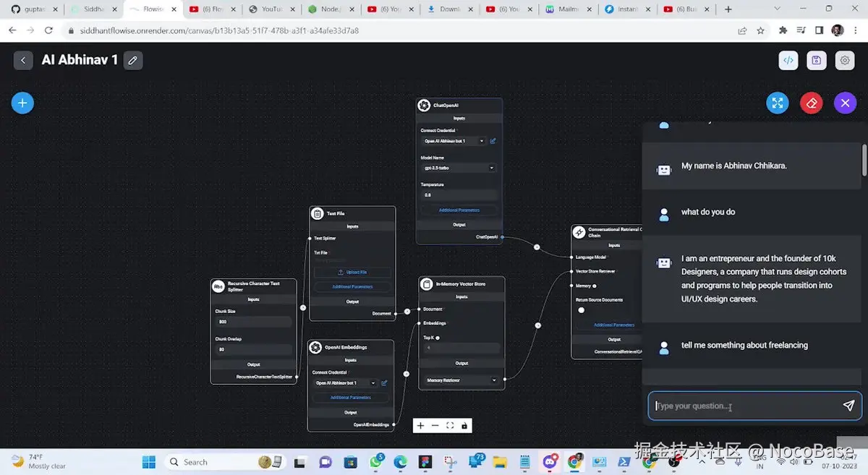The width and height of the screenshot is (868, 475).
Task: Click the ChatOpenAI node logo icon
Action: coord(424,106)
